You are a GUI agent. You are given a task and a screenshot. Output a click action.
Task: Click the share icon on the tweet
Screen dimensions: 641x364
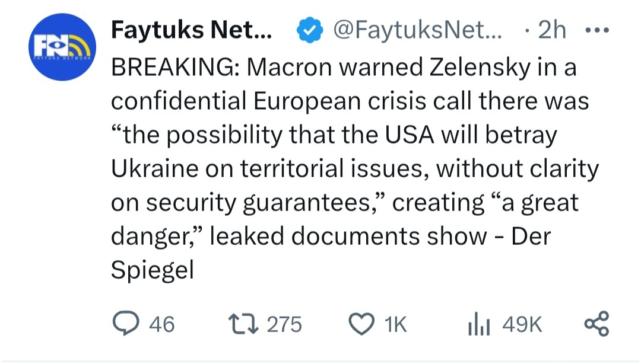596,324
